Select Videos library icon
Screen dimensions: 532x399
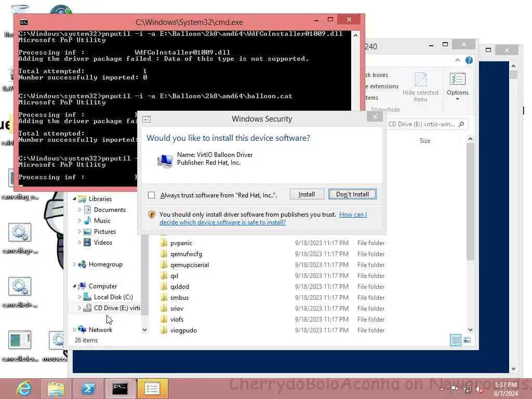click(x=87, y=242)
